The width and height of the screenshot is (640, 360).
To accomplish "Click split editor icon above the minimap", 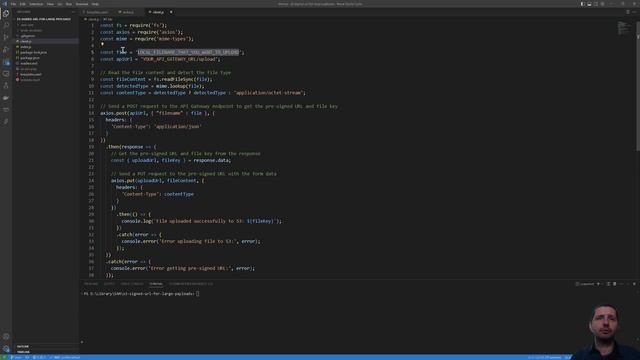I will (x=628, y=12).
